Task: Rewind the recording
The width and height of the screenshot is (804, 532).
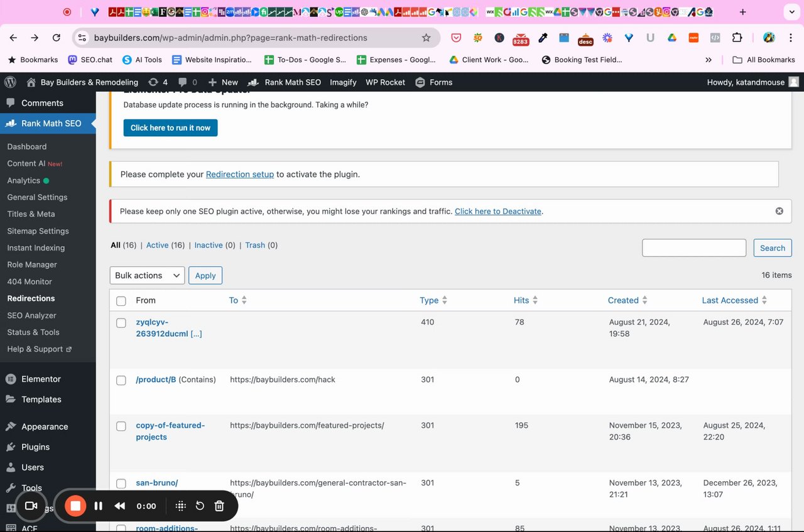Action: 119,506
